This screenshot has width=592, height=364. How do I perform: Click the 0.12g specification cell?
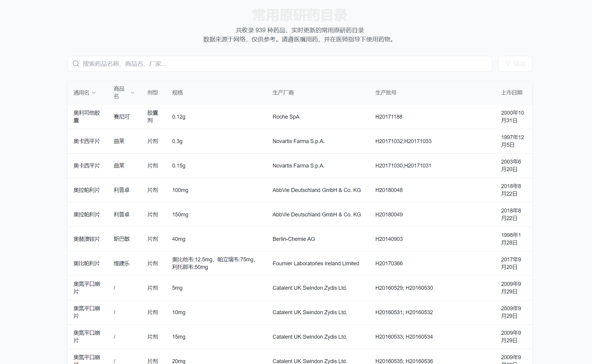click(179, 117)
